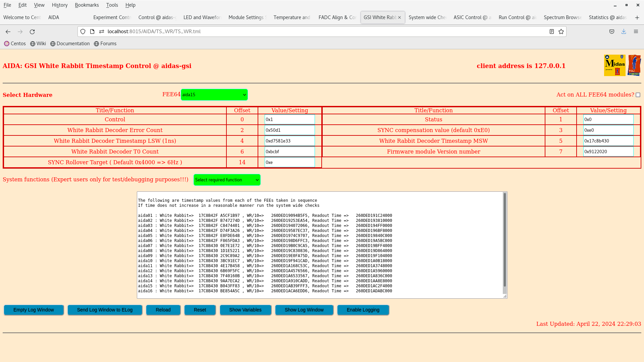This screenshot has width=644, height=362.
Task: Enable Act on ALL FEE64 modules checkbox
Action: [x=638, y=95]
